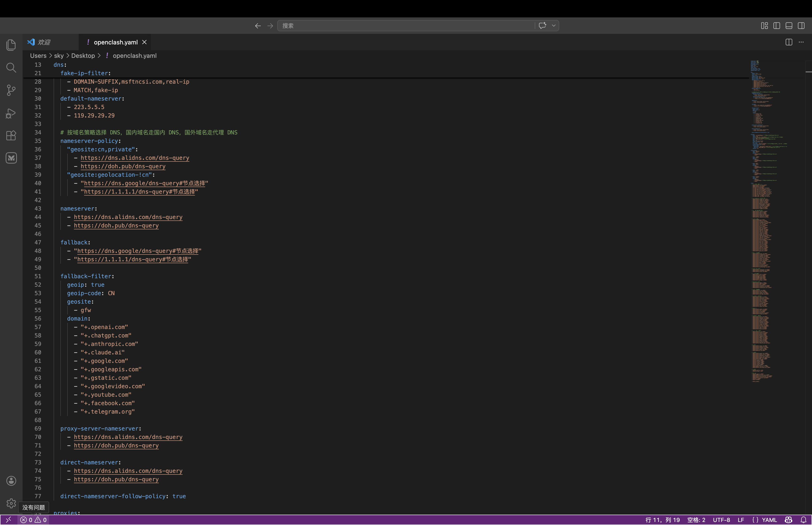Open the Run and Debug panel
This screenshot has width=812, height=525.
pos(11,113)
